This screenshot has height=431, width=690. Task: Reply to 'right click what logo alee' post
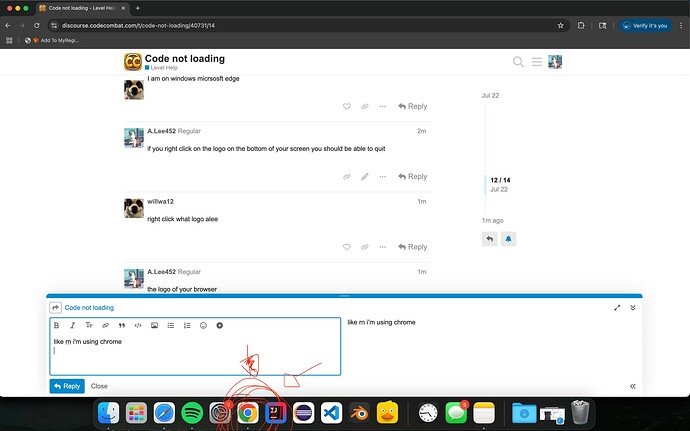413,247
